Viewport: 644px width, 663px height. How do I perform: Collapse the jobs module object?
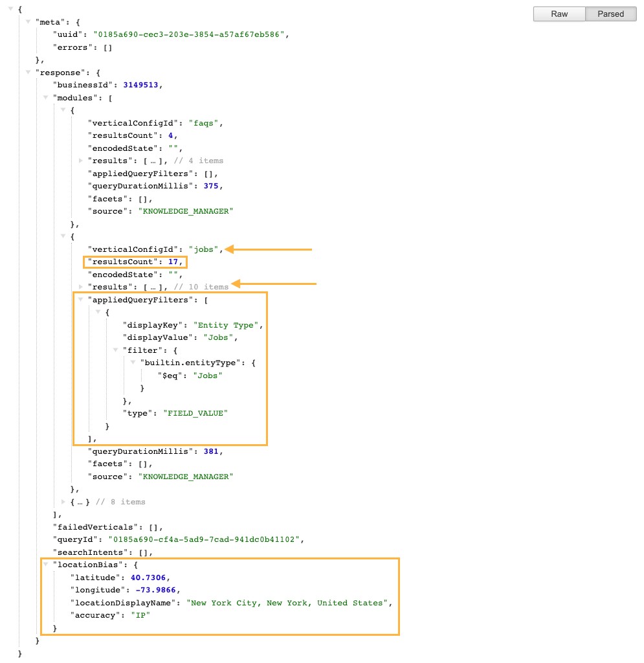pyautogui.click(x=63, y=236)
